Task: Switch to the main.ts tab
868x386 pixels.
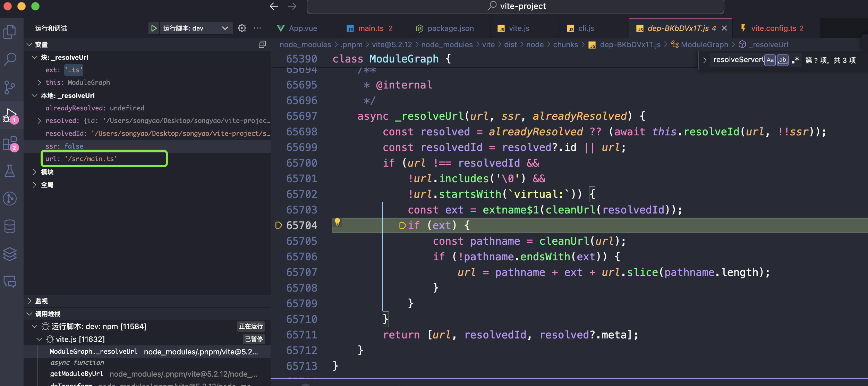Action: [371, 28]
